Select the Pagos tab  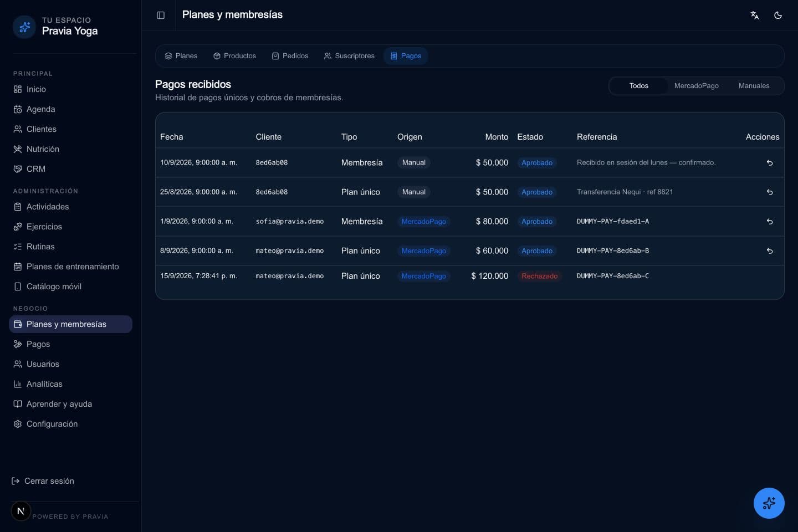point(406,56)
